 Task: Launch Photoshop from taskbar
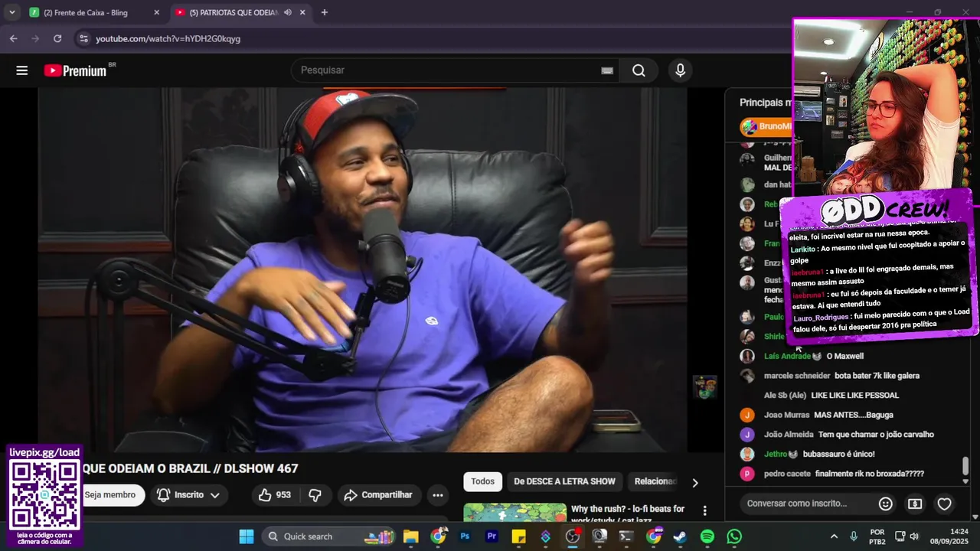(x=465, y=536)
